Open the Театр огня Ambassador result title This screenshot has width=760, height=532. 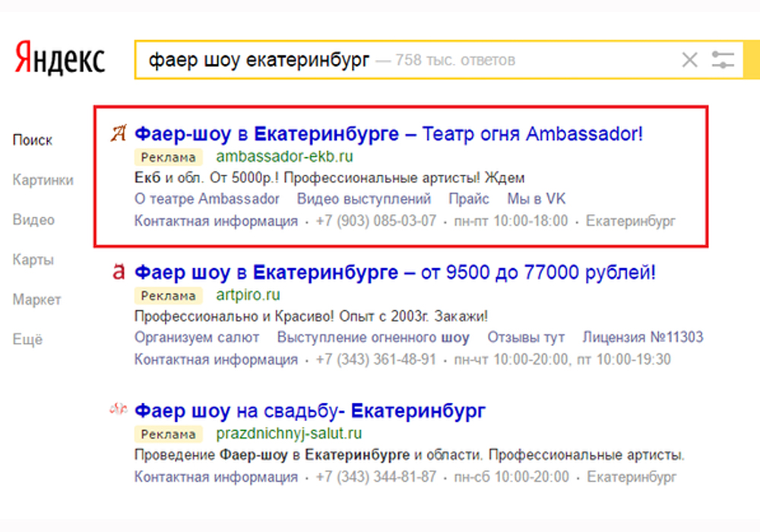point(388,134)
